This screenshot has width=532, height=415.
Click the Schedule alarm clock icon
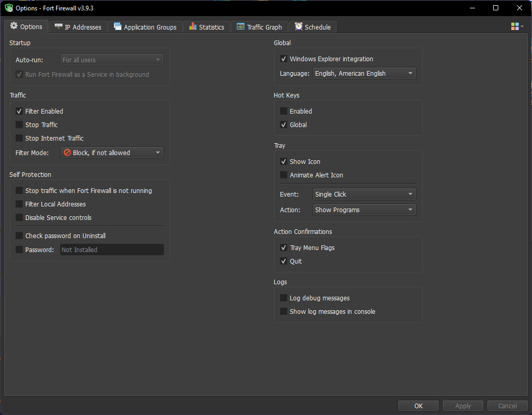point(299,26)
